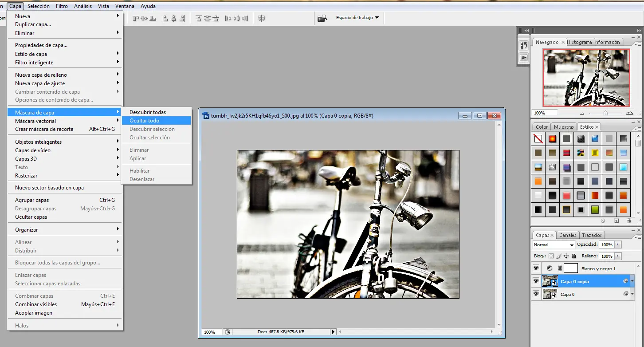Open the Filtro menu in menu bar
This screenshot has height=347, width=644.
tap(62, 6)
